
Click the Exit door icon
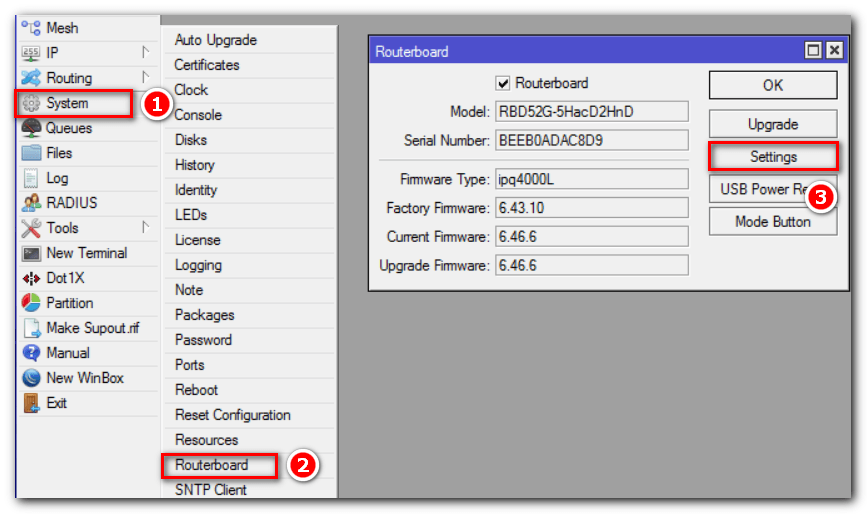[x=31, y=403]
